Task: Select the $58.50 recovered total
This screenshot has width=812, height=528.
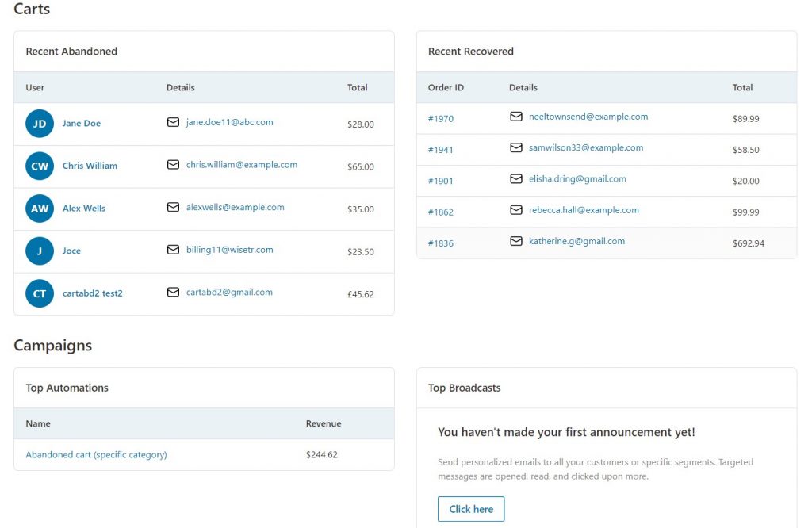Action: pyautogui.click(x=745, y=150)
